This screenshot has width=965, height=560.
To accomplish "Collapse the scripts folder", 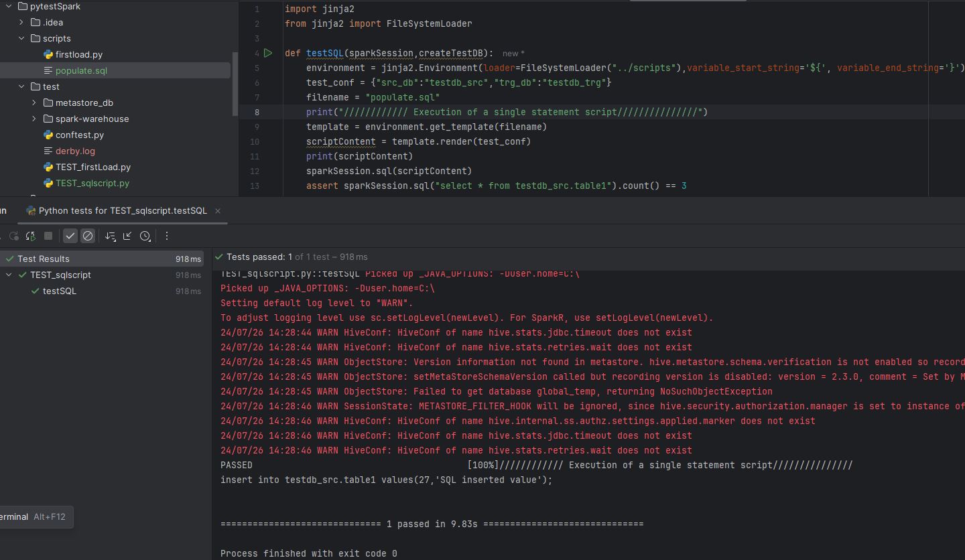I will (x=21, y=38).
